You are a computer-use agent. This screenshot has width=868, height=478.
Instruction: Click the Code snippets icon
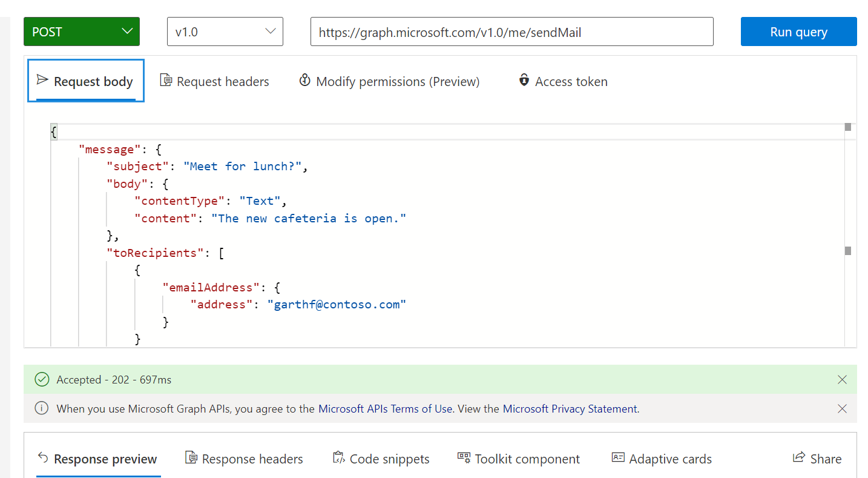pos(339,458)
